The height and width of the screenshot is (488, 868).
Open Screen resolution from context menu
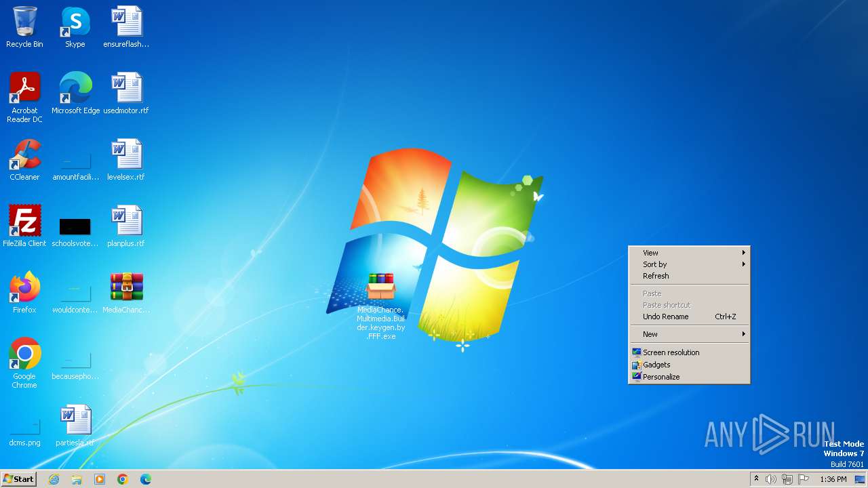tap(689, 352)
